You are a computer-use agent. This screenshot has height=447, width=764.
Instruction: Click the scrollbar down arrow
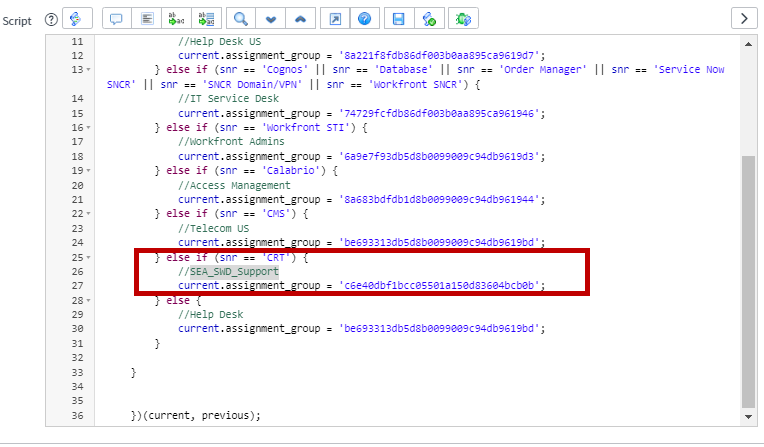coord(748,416)
